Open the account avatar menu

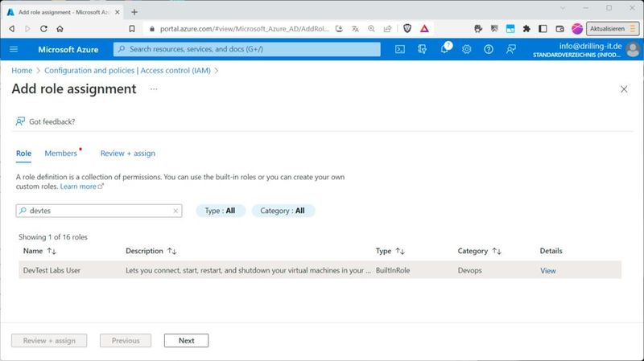tap(633, 50)
